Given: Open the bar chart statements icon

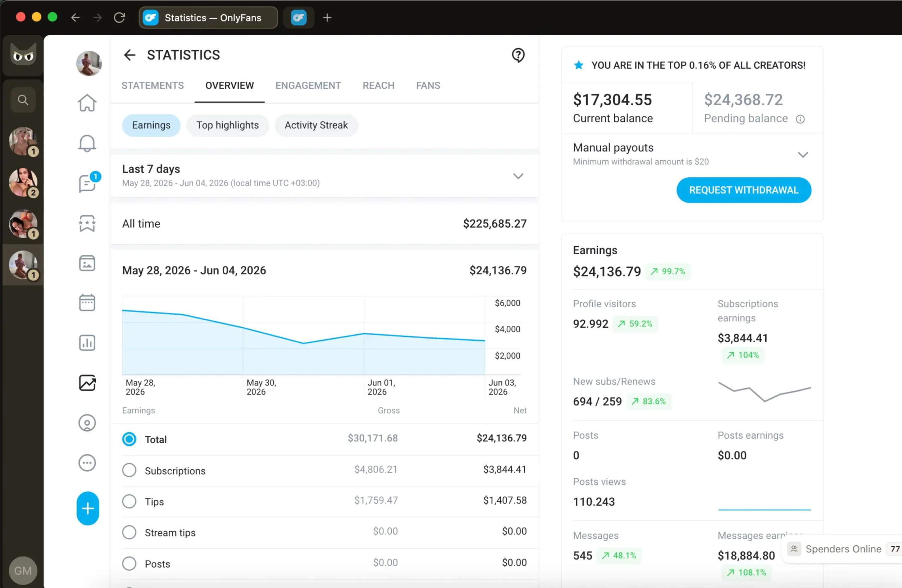Looking at the screenshot, I should (x=87, y=343).
